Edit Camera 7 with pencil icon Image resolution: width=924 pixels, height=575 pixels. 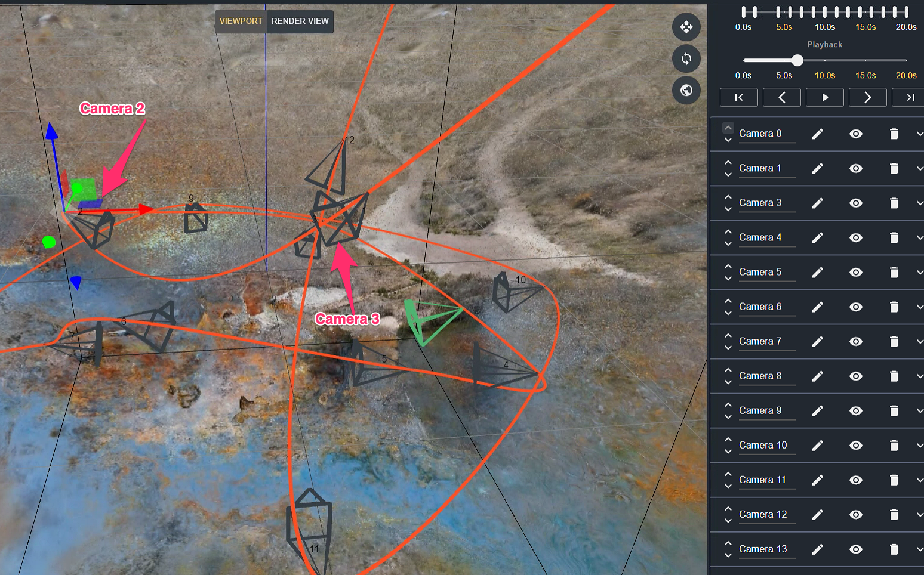click(818, 341)
